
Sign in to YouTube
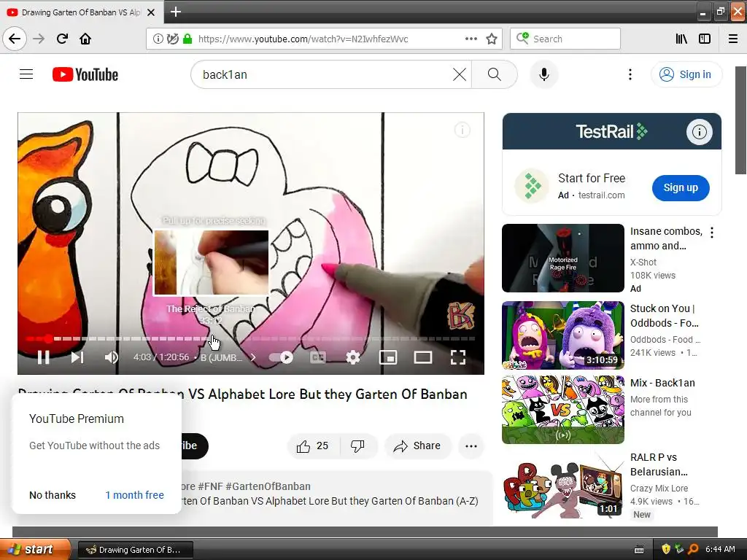tap(686, 74)
